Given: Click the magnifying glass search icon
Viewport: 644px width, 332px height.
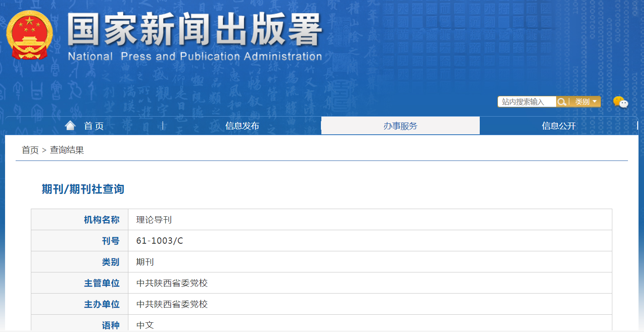Looking at the screenshot, I should pyautogui.click(x=562, y=101).
